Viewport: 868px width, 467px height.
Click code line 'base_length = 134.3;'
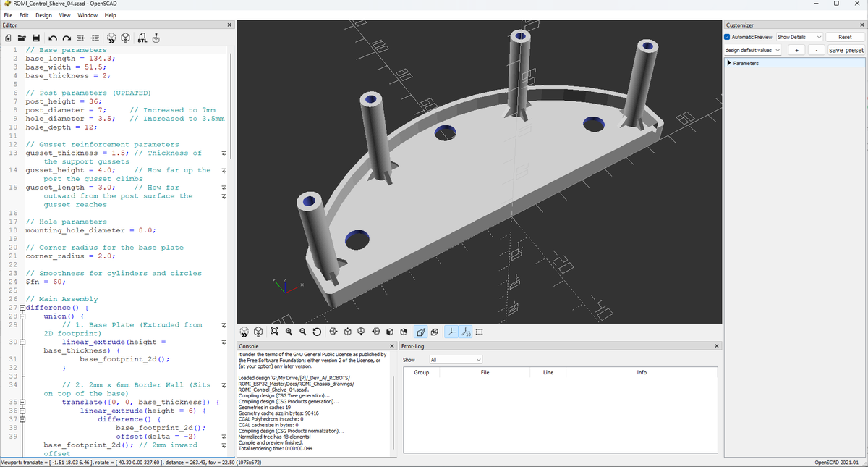(x=70, y=59)
